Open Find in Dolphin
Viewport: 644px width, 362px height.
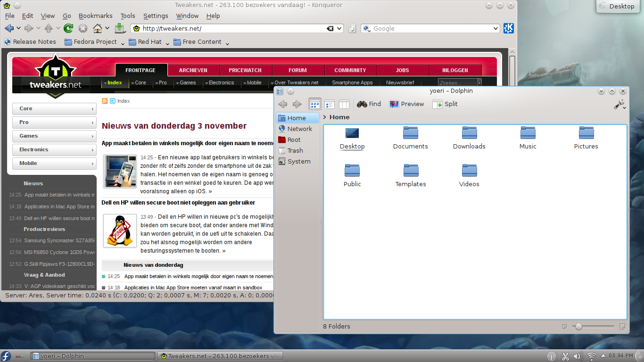point(369,104)
